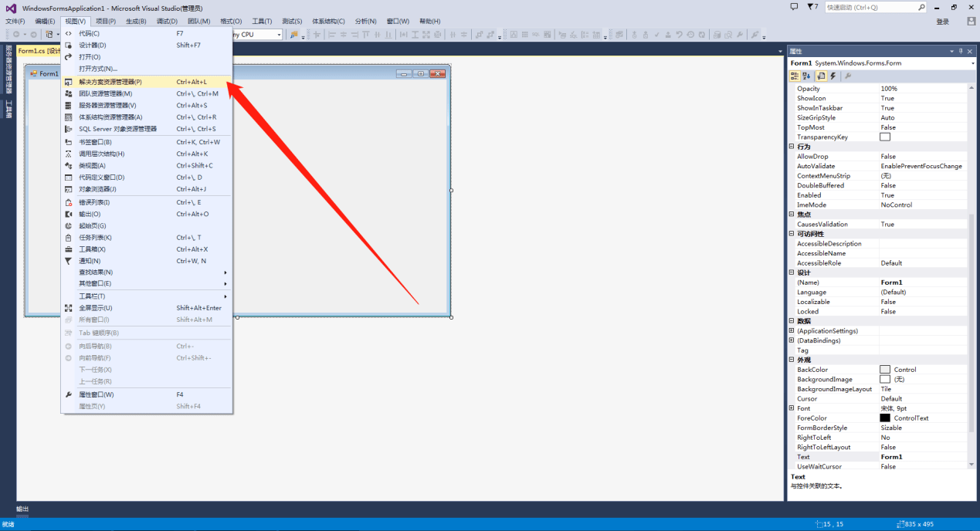The width and height of the screenshot is (980, 531).
Task: Open 错误列表(I) from the menu
Action: click(147, 202)
